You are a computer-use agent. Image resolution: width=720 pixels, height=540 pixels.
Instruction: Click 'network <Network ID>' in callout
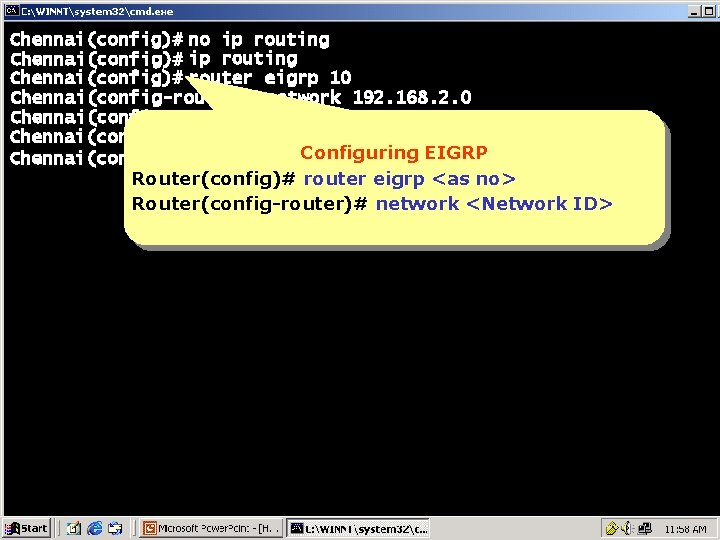pos(494,203)
